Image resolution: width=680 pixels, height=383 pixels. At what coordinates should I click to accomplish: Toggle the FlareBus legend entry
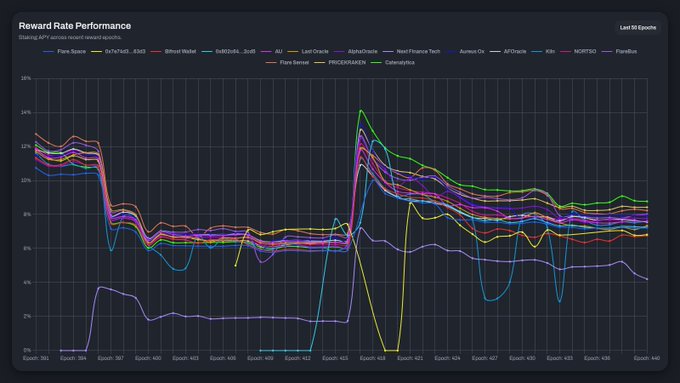(x=619, y=51)
